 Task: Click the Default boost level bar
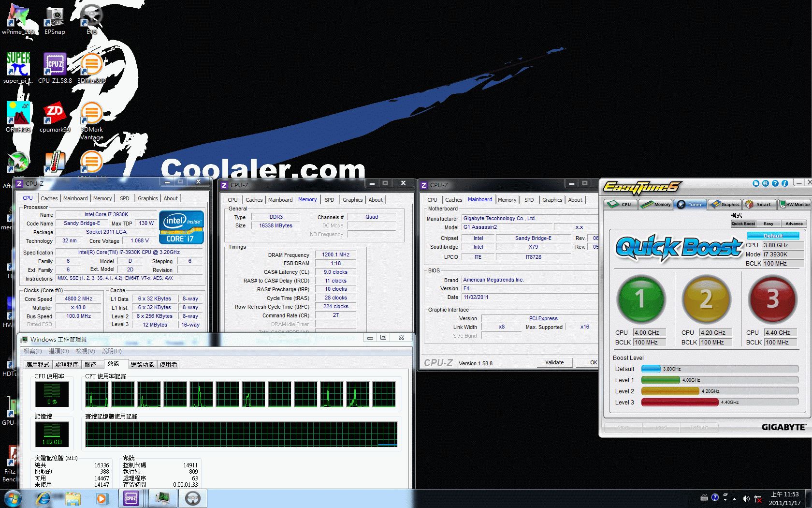point(720,369)
